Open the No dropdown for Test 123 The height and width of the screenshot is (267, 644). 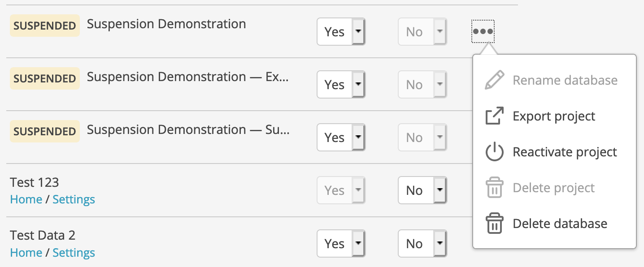(422, 190)
